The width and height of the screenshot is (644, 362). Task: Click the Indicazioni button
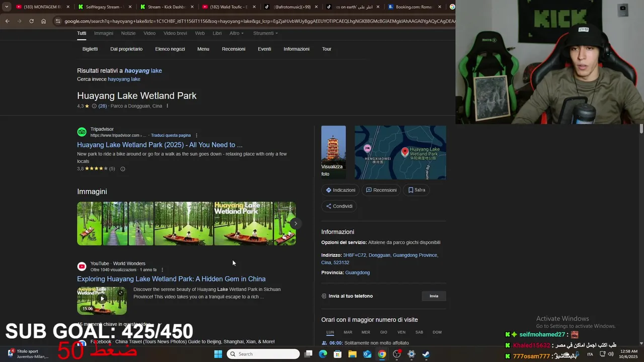(341, 190)
